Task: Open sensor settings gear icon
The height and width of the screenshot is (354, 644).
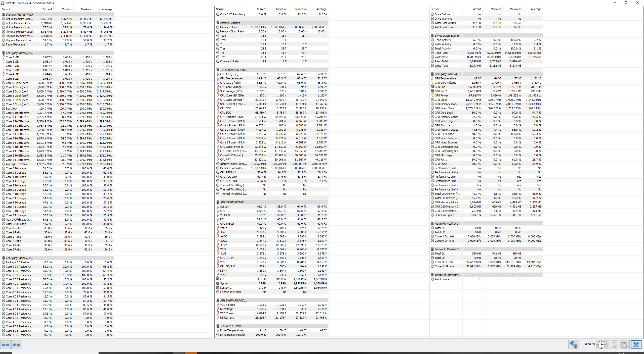Action: point(624,344)
